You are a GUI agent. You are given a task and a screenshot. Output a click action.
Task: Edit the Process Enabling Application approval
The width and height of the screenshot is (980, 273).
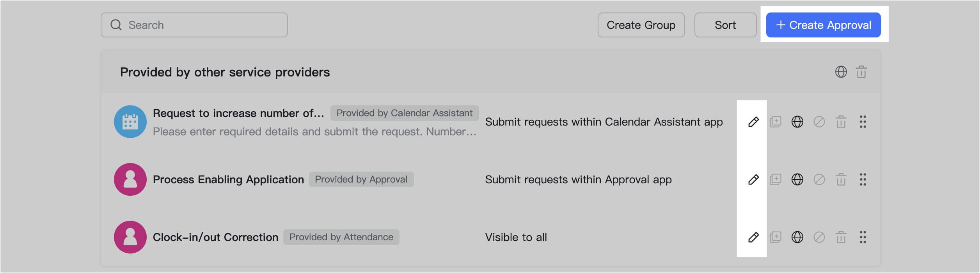coord(753,179)
